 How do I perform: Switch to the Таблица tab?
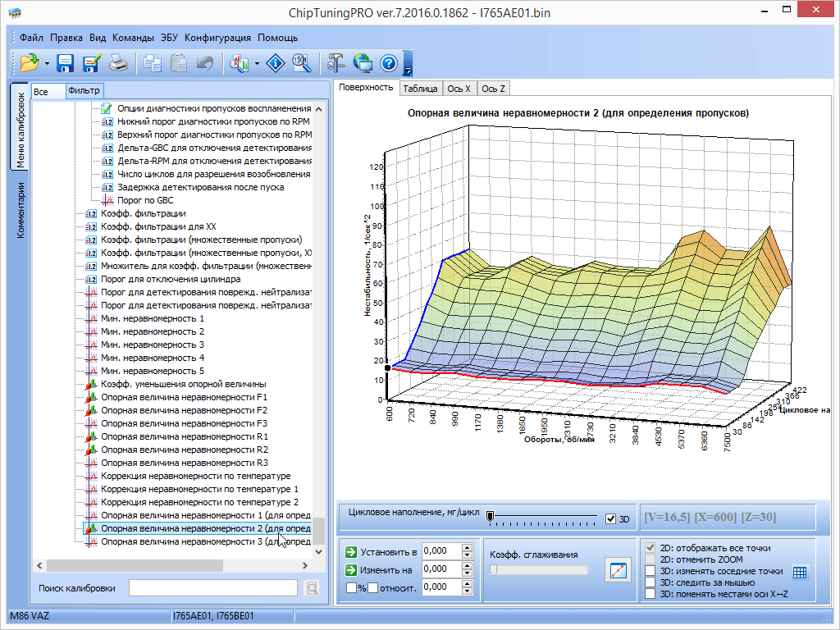420,89
